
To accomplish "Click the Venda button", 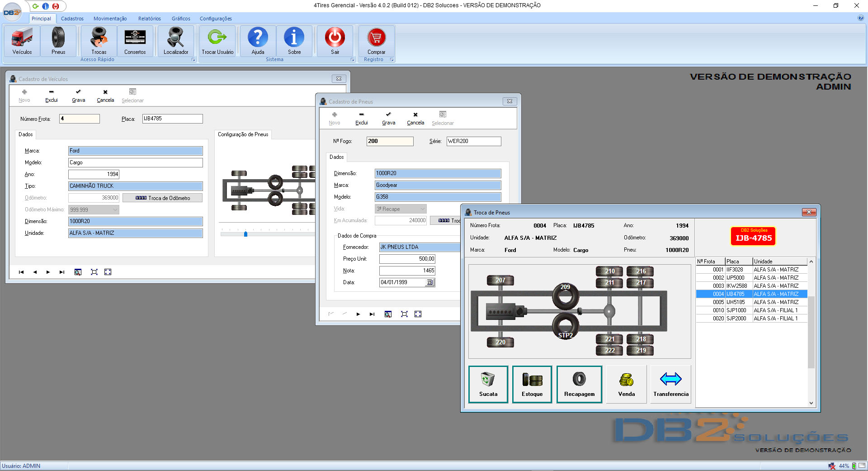I will [x=627, y=384].
